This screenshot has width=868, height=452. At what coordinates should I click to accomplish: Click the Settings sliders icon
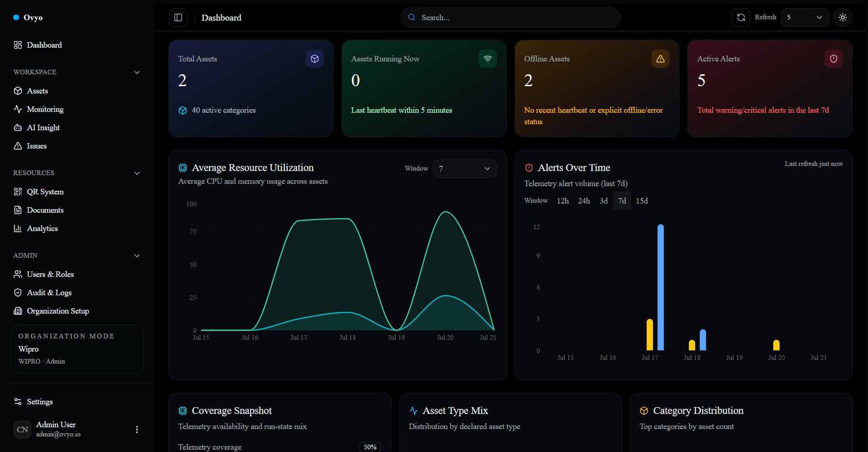[x=18, y=402]
